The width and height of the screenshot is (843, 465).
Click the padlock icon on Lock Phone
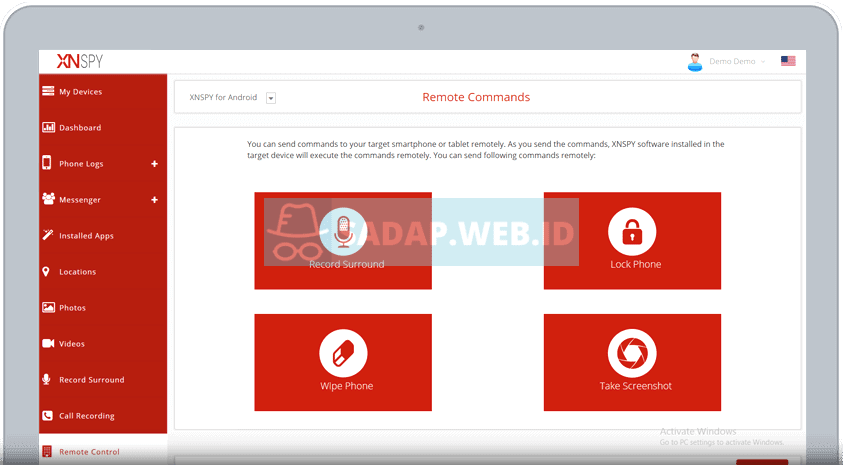coord(632,232)
